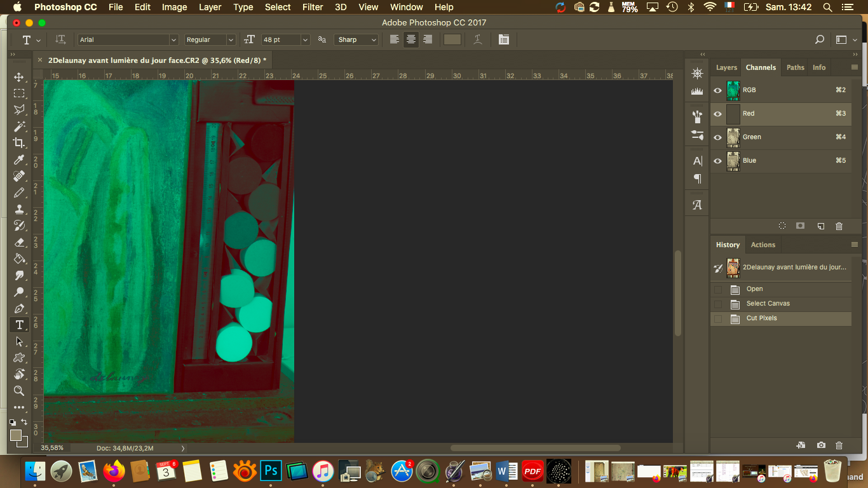Select the Path Selection arrow tool
This screenshot has height=488, width=868.
19,341
